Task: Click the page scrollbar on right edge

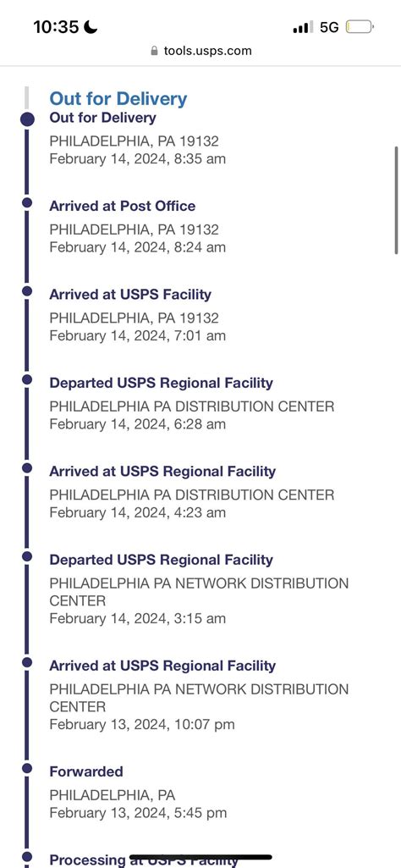Action: tap(396, 199)
